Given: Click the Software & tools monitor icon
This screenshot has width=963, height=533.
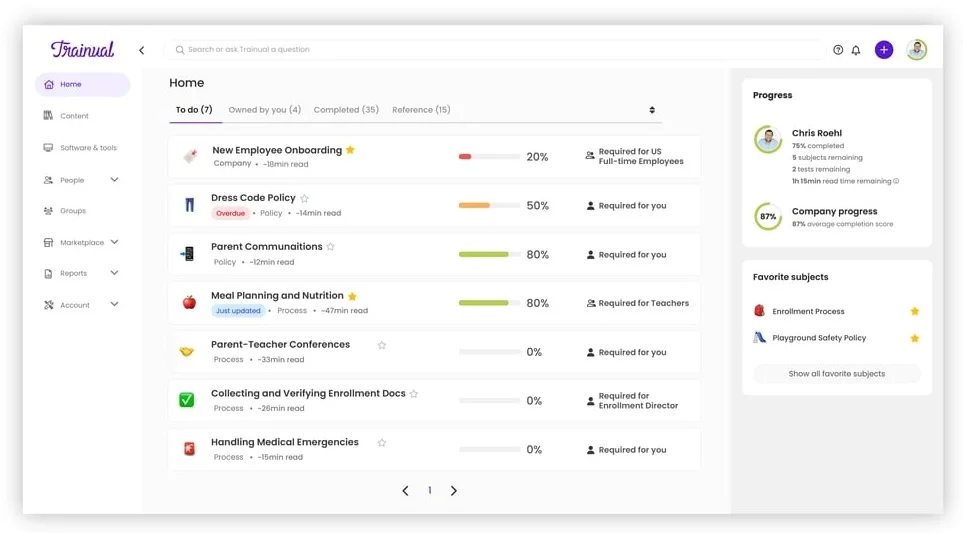Looking at the screenshot, I should pyautogui.click(x=48, y=147).
